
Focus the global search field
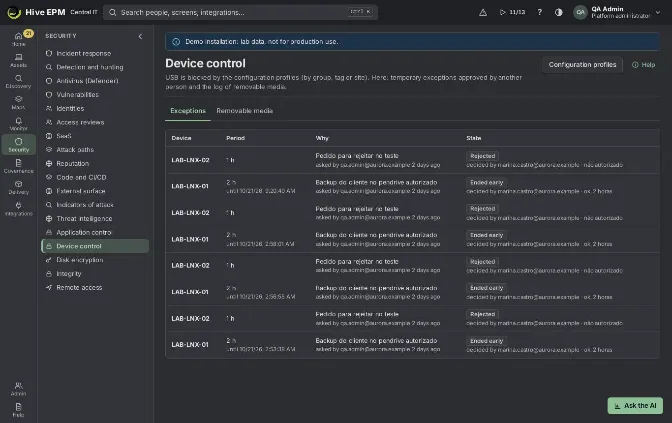240,12
